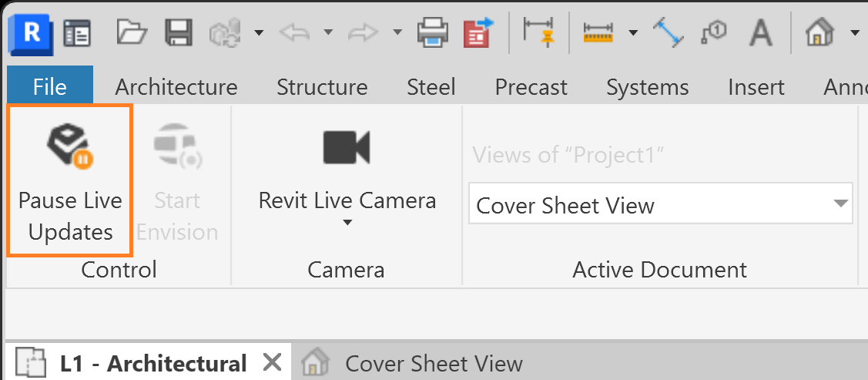Click the house icon on Cover Sheet tab
Screen dimensions: 868x380
point(316,362)
